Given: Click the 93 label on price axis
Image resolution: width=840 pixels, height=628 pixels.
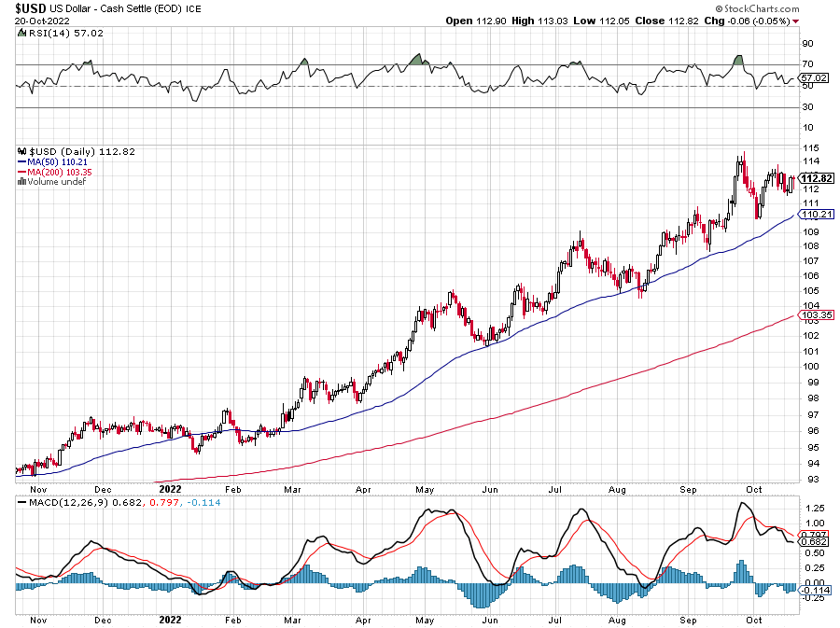Looking at the screenshot, I should pos(813,479).
